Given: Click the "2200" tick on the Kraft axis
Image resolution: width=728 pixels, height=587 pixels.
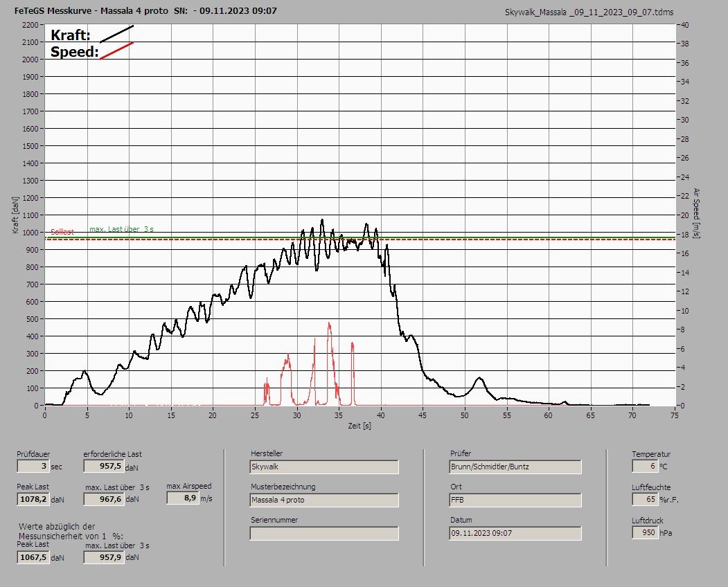Looking at the screenshot, I should [x=30, y=25].
